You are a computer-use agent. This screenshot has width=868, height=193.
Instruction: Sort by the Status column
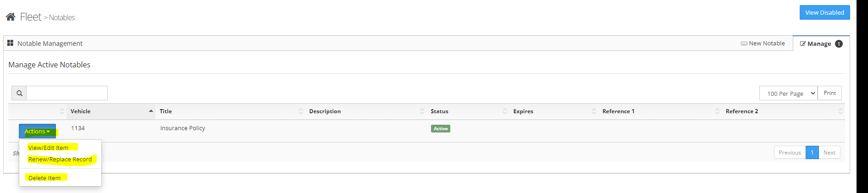(505, 111)
